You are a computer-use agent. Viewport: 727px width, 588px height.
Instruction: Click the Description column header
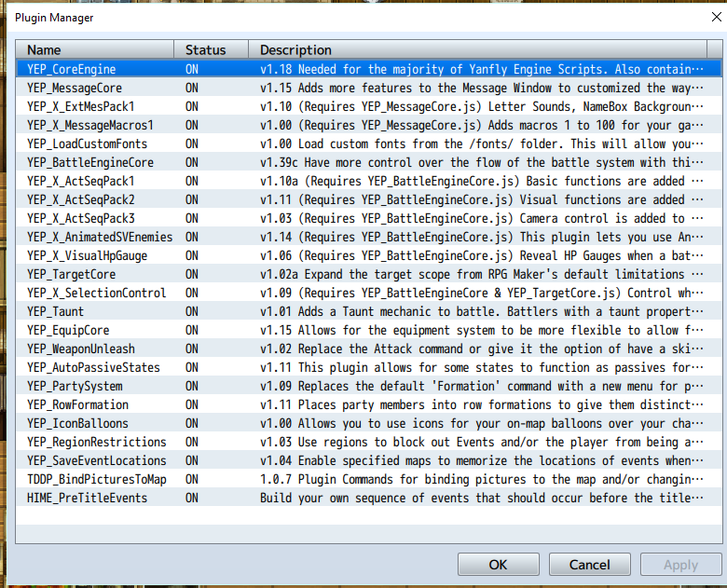tap(477, 49)
